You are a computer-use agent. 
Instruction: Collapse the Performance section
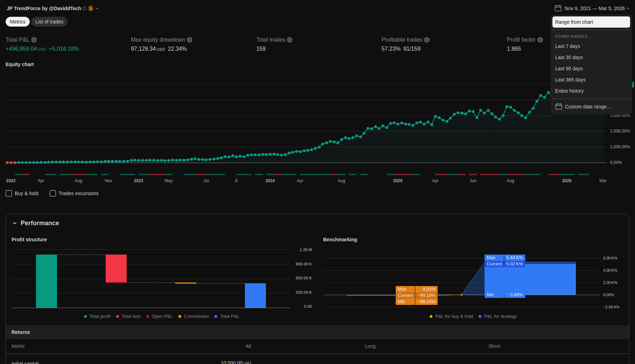pos(15,223)
